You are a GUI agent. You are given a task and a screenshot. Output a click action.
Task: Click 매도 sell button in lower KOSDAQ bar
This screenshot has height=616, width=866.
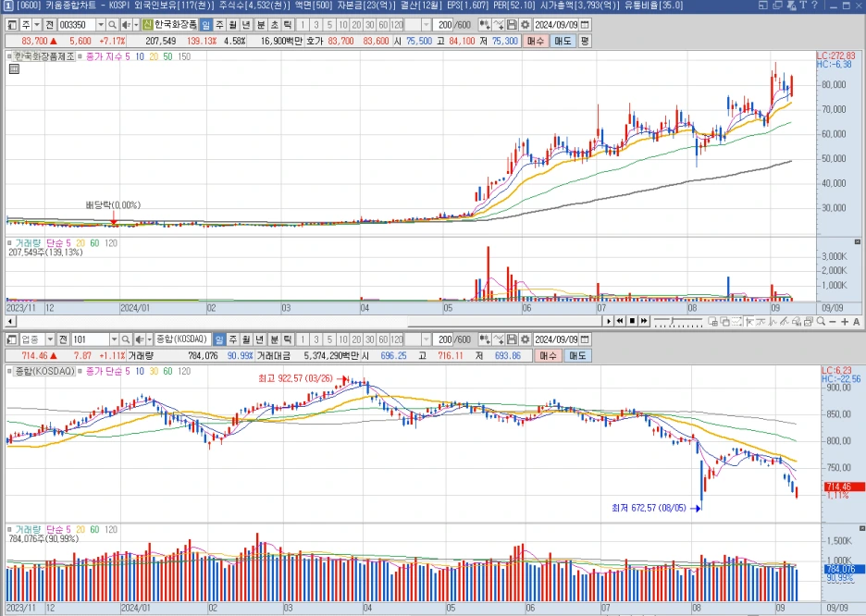point(577,356)
